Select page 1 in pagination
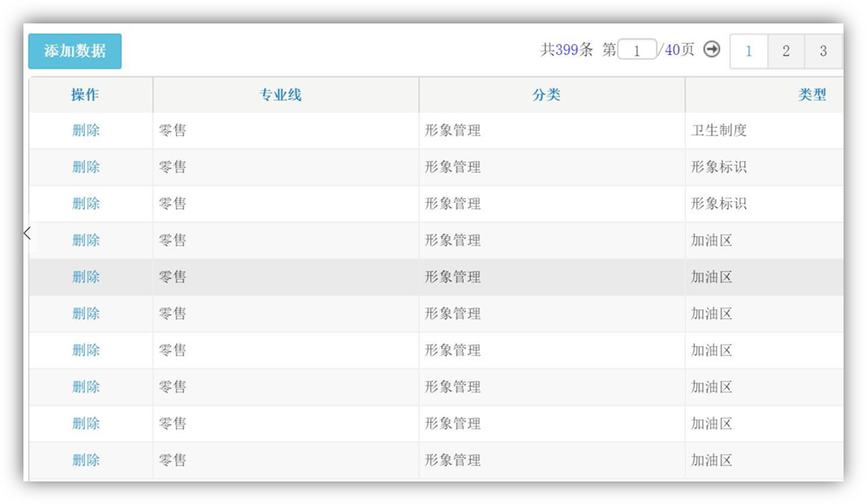The width and height of the screenshot is (867, 504). coord(749,51)
